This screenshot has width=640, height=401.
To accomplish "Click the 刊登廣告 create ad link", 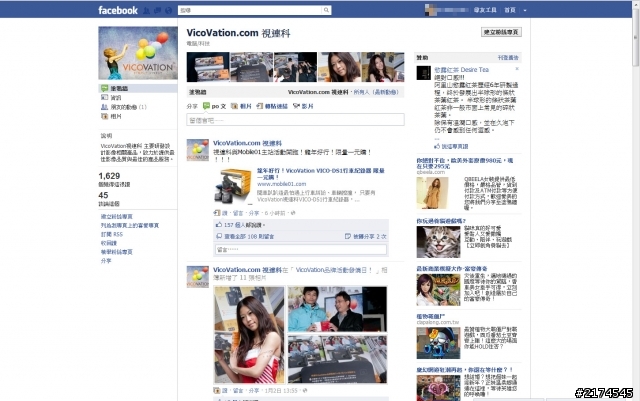I will tap(508, 58).
